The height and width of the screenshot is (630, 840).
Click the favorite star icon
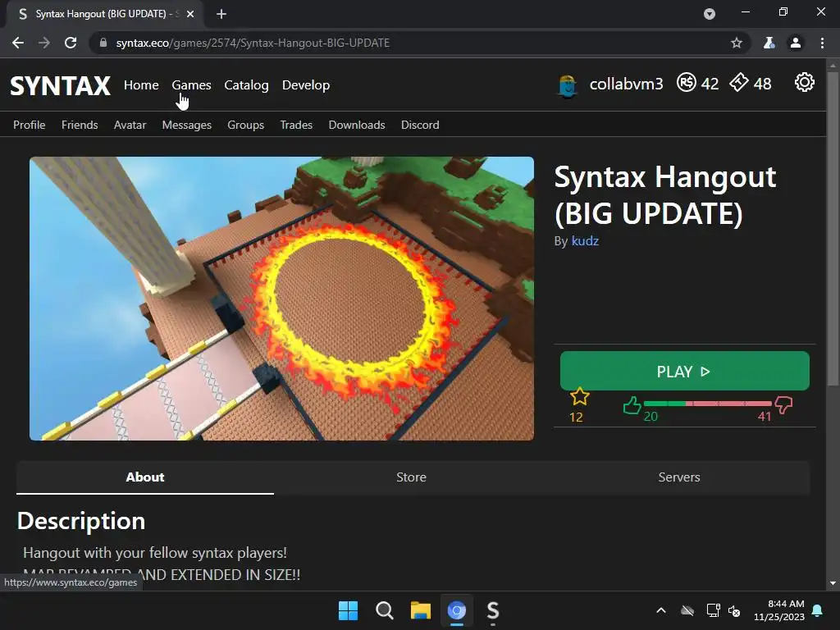(x=580, y=397)
